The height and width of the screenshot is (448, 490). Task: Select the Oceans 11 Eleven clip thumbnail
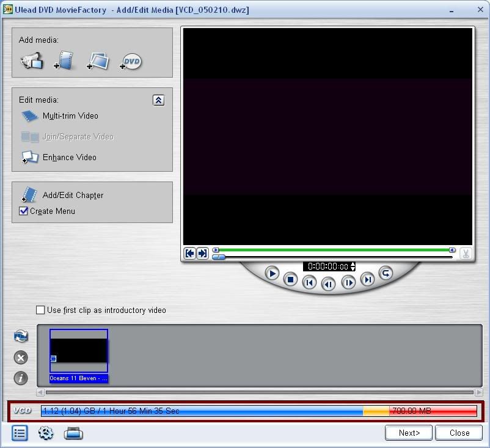tap(79, 350)
